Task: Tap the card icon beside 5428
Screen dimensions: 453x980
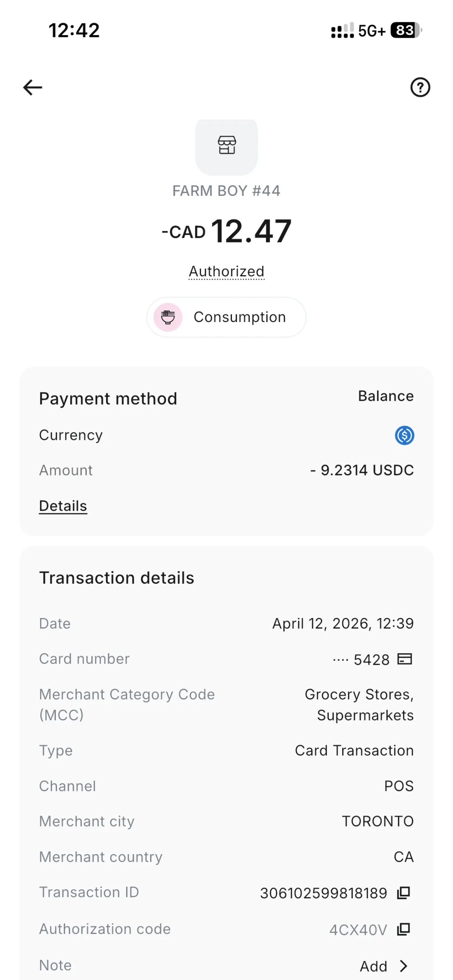Action: pyautogui.click(x=405, y=659)
